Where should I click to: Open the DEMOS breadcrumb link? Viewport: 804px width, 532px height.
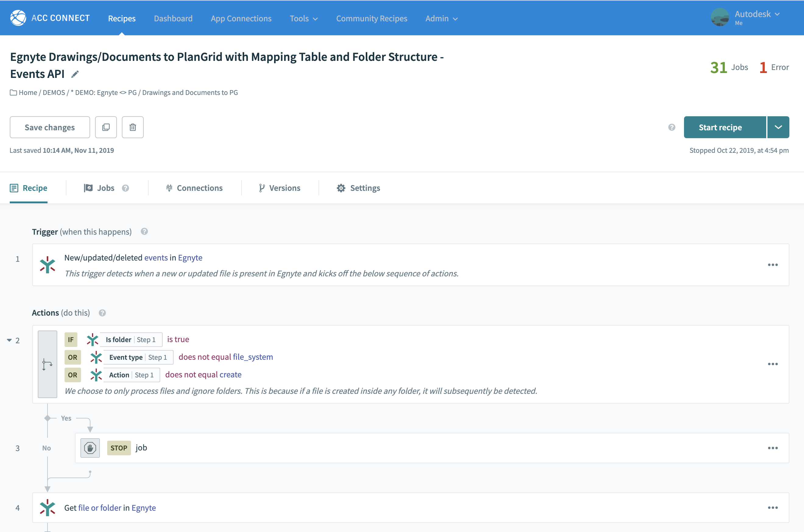54,93
